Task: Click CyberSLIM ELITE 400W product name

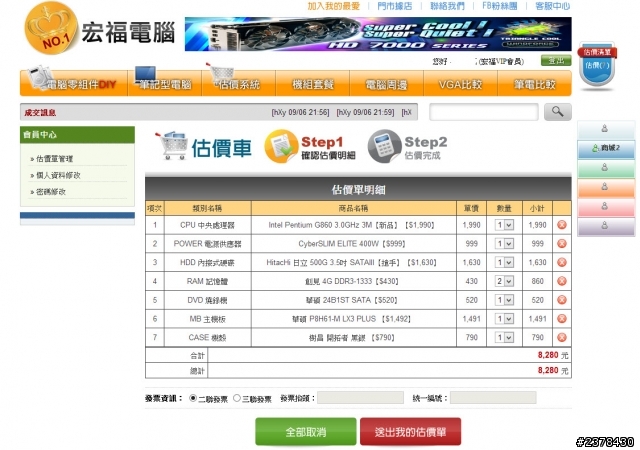Action: coord(351,244)
